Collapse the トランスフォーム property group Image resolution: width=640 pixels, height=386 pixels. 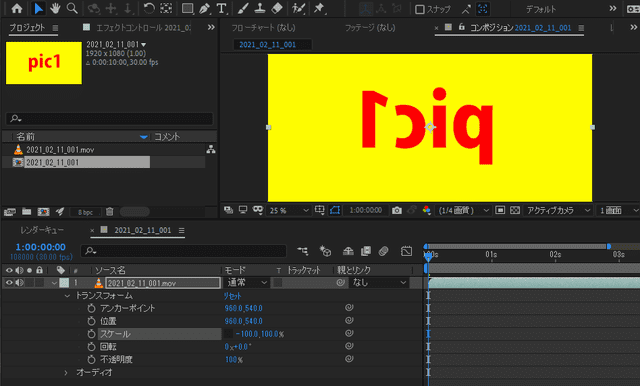[67, 296]
